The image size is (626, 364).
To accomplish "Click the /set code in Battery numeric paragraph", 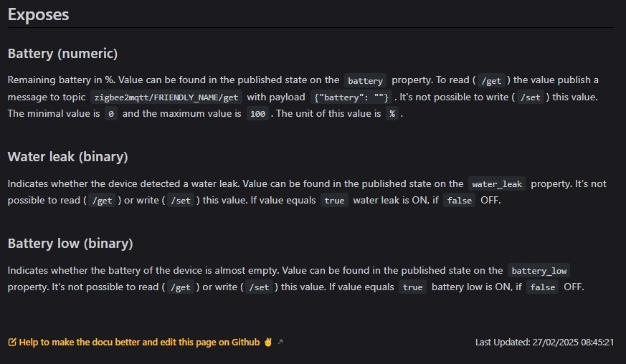I will click(x=530, y=97).
